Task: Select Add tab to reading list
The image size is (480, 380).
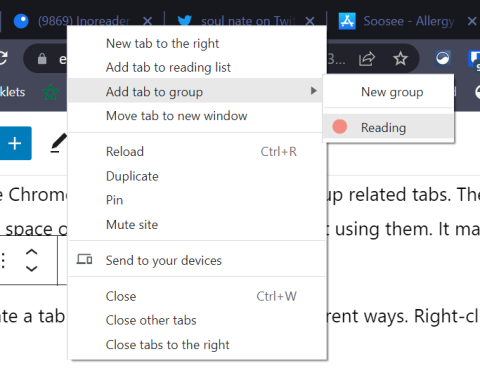Action: [197, 67]
